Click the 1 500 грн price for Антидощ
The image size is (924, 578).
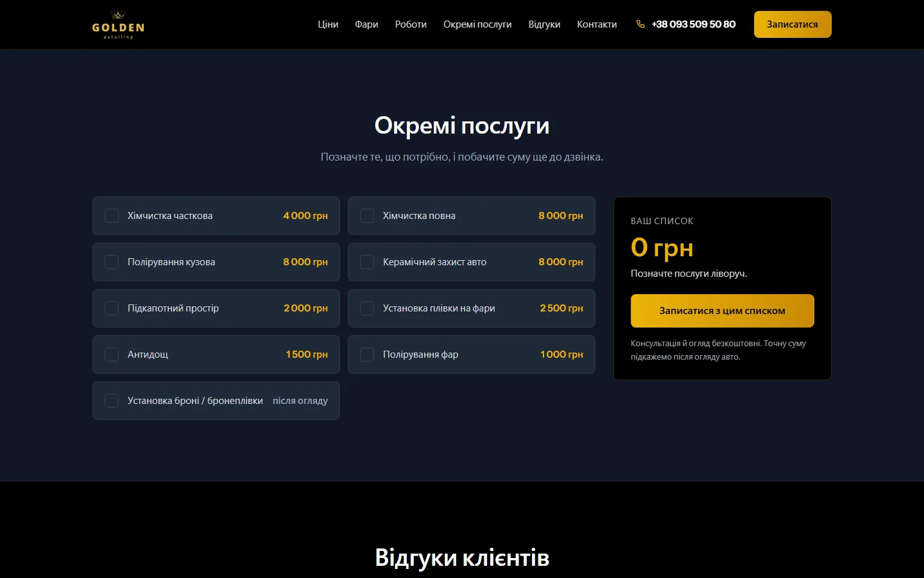[307, 355]
